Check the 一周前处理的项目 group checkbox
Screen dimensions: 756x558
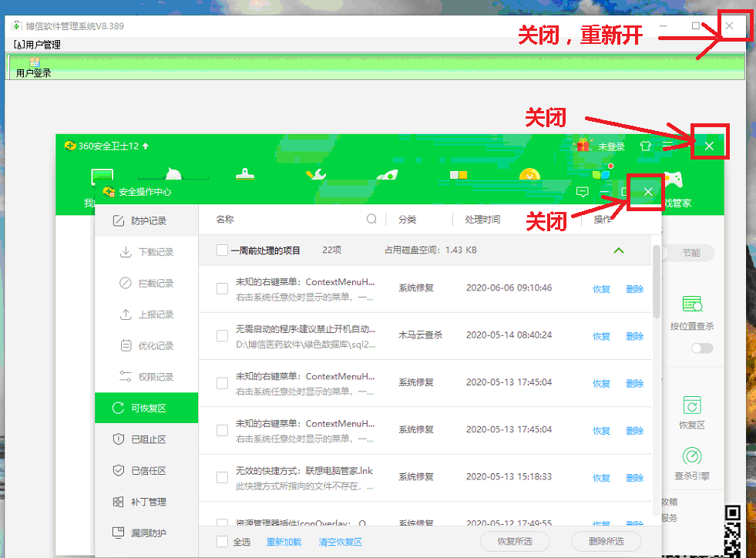[x=222, y=250]
